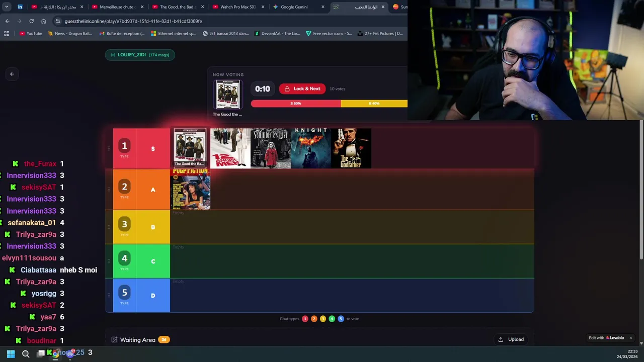Image resolution: width=644 pixels, height=362 pixels.
Task: Close the Wahch Pro Max tab
Action: point(263,7)
